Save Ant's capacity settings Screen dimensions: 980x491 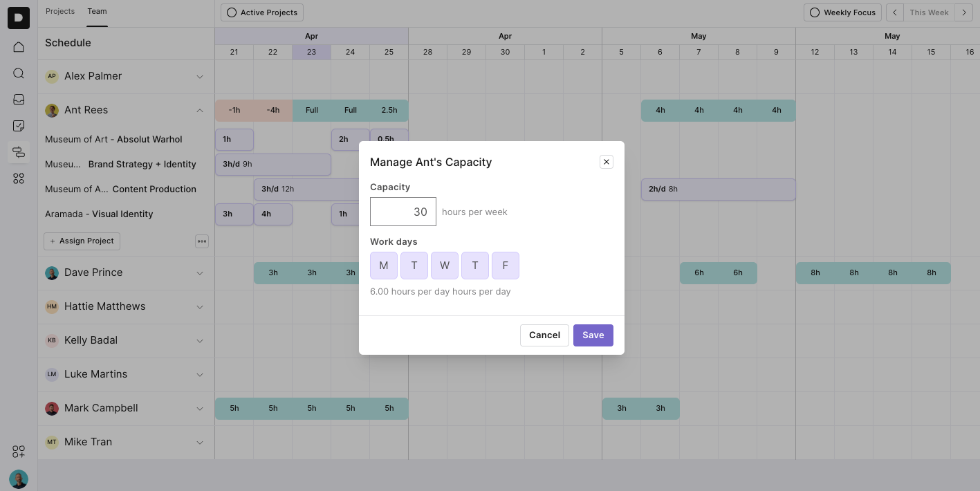[593, 335]
